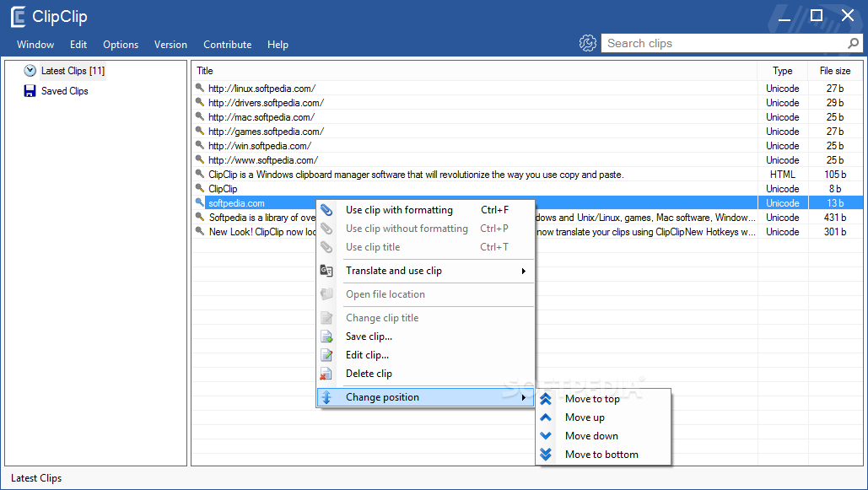The width and height of the screenshot is (868, 490).
Task: Click the floppy disk icon beside Saved Clips
Action: [30, 91]
